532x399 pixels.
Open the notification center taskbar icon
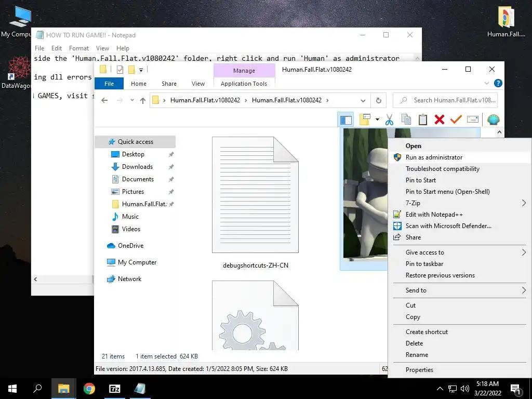pos(516,389)
